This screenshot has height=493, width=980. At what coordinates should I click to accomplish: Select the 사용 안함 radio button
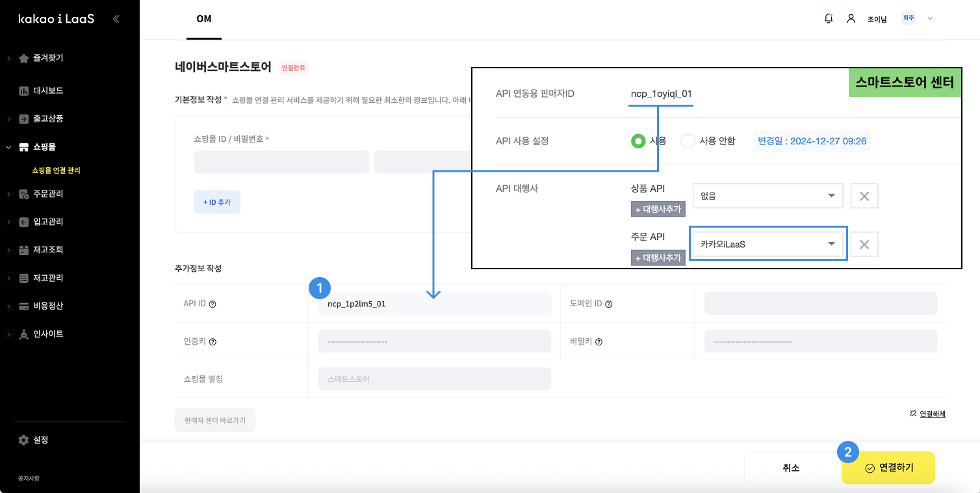(x=688, y=141)
